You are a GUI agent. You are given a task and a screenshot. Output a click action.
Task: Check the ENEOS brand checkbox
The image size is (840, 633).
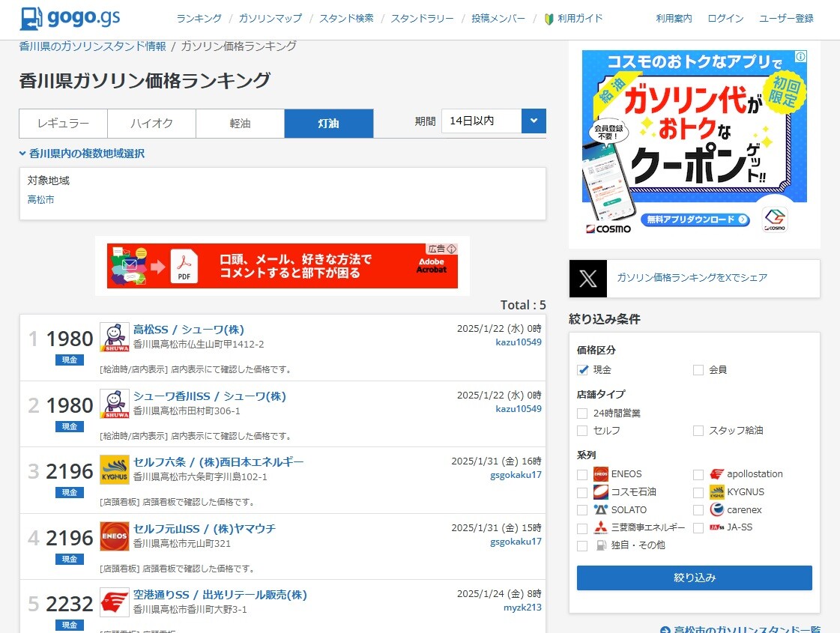[x=582, y=474]
